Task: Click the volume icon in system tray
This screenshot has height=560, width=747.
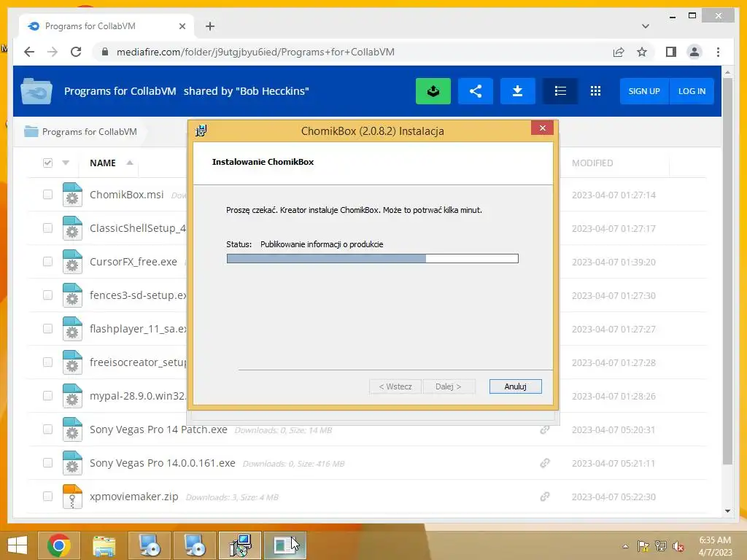Action: pos(678,546)
